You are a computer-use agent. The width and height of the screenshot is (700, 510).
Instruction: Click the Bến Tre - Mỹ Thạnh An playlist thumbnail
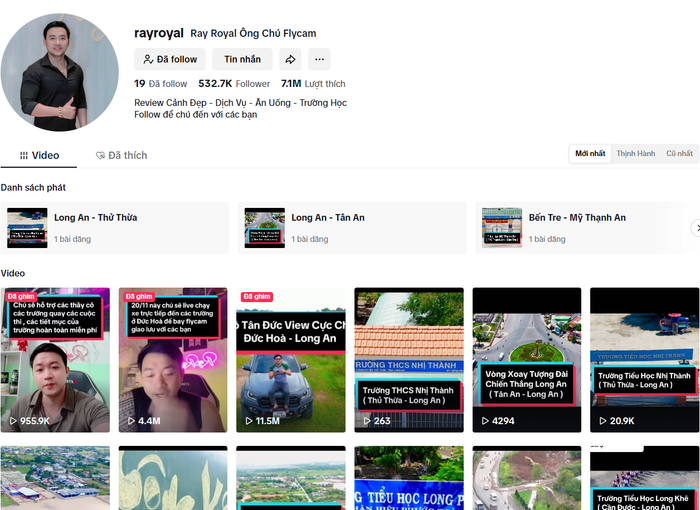[x=502, y=228]
